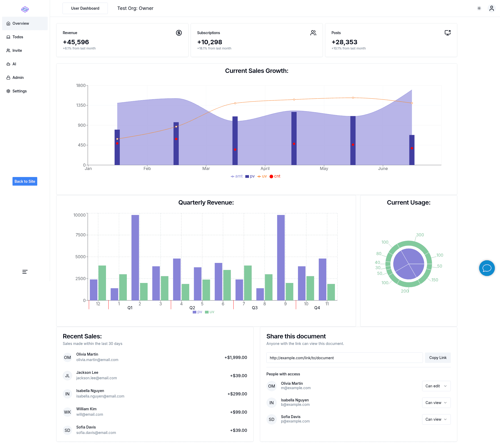500x448 pixels.
Task: Open Invite in the sidebar
Action: click(x=25, y=51)
